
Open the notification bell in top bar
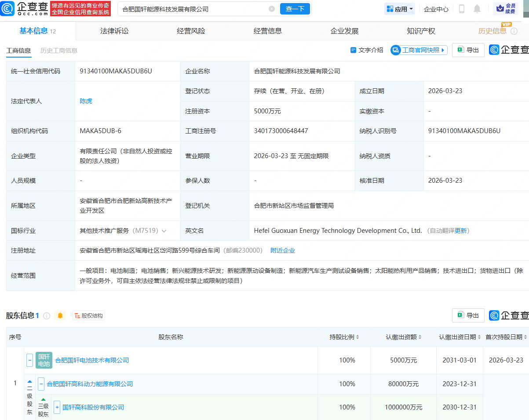(477, 9)
